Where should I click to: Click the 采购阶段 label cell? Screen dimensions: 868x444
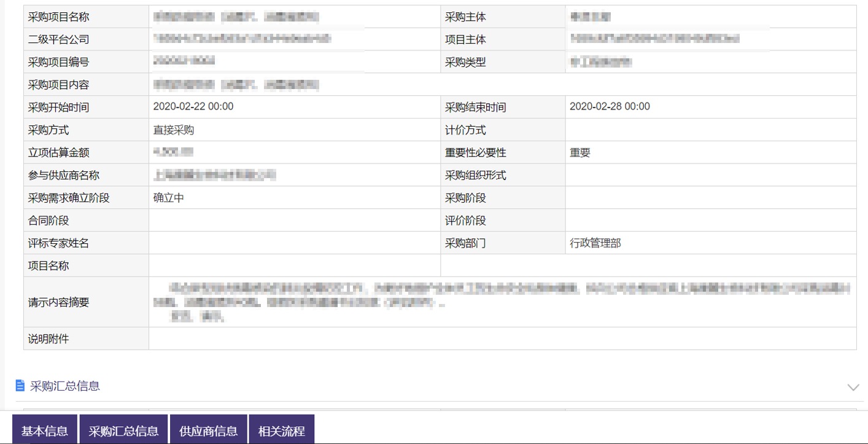503,198
